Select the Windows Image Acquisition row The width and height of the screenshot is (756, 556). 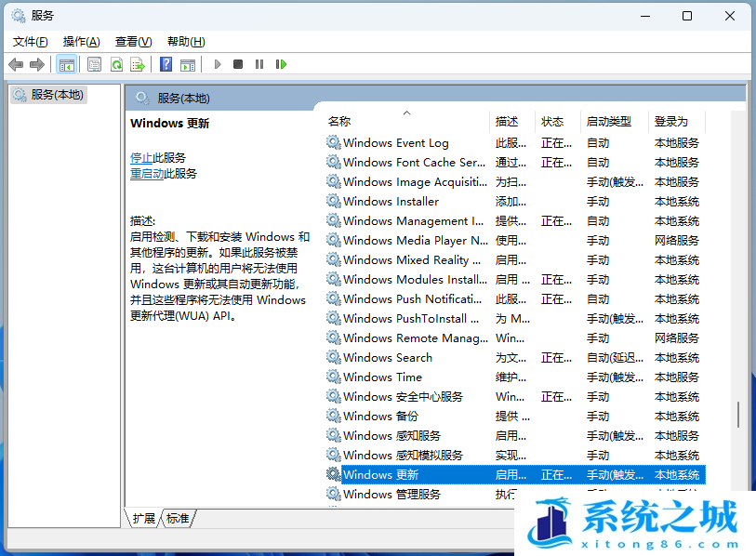tap(515, 182)
